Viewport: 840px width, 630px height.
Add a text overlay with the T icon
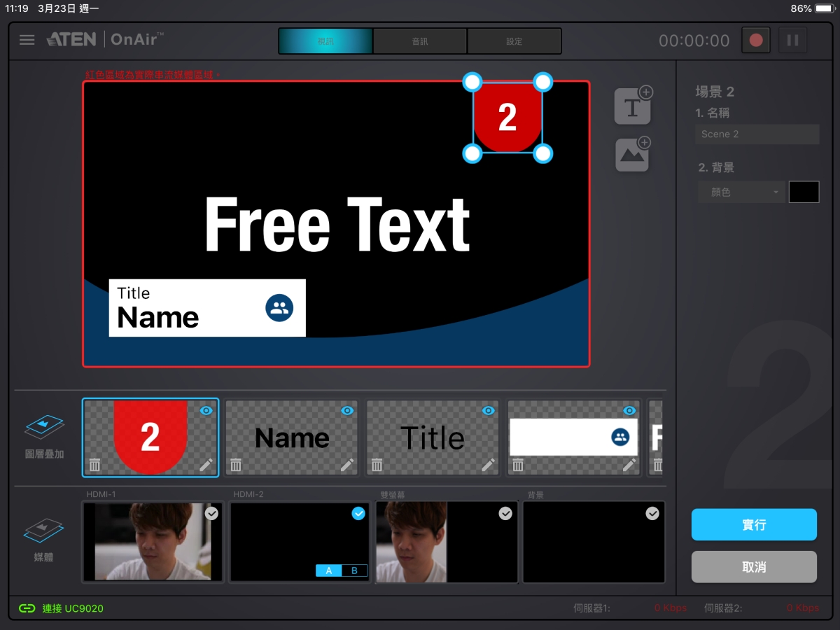coord(633,106)
